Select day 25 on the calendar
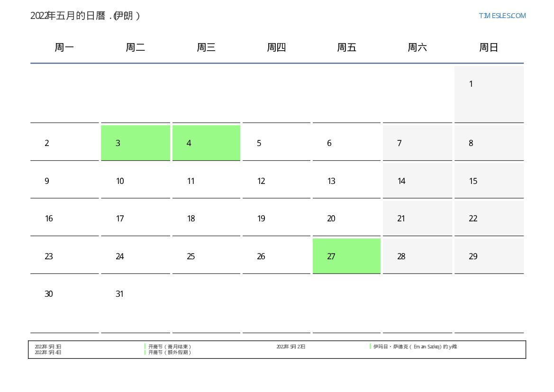This screenshot has height=392, width=554. tap(206, 256)
